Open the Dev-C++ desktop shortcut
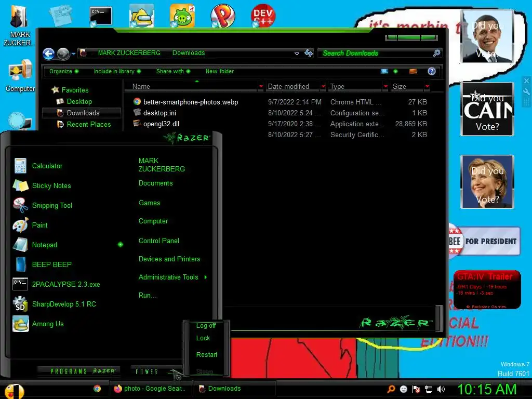 [263, 16]
